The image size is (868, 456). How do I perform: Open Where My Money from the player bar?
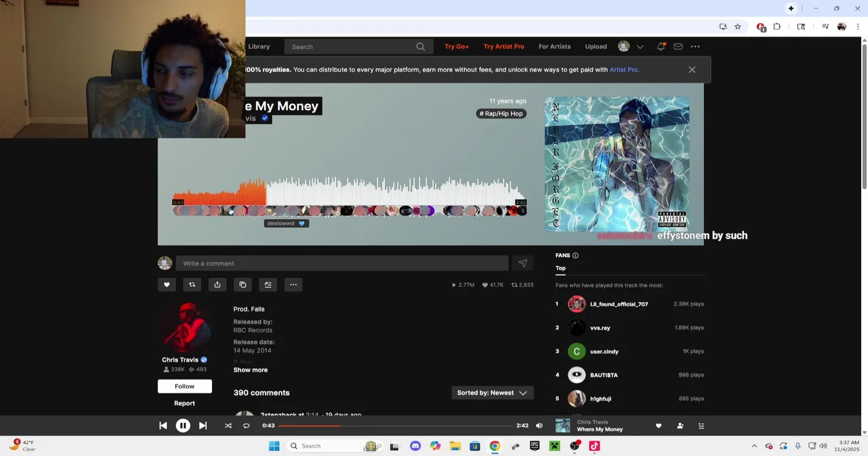[600, 429]
